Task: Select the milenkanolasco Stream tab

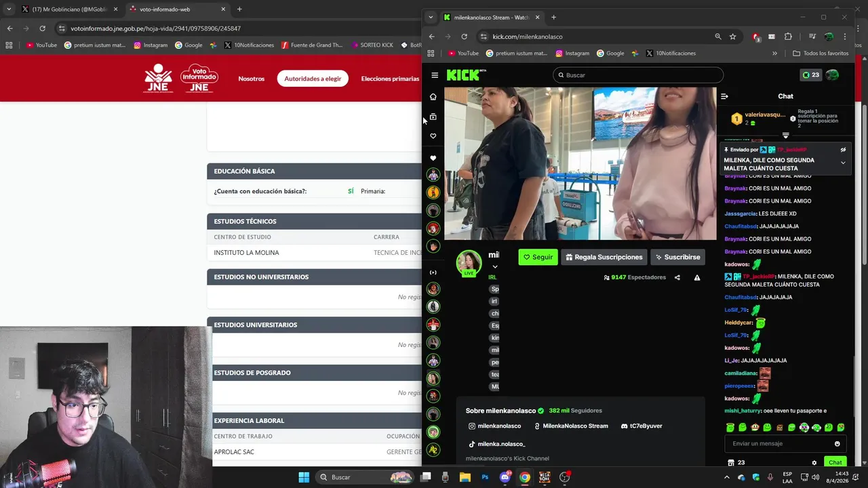Action: click(x=491, y=17)
